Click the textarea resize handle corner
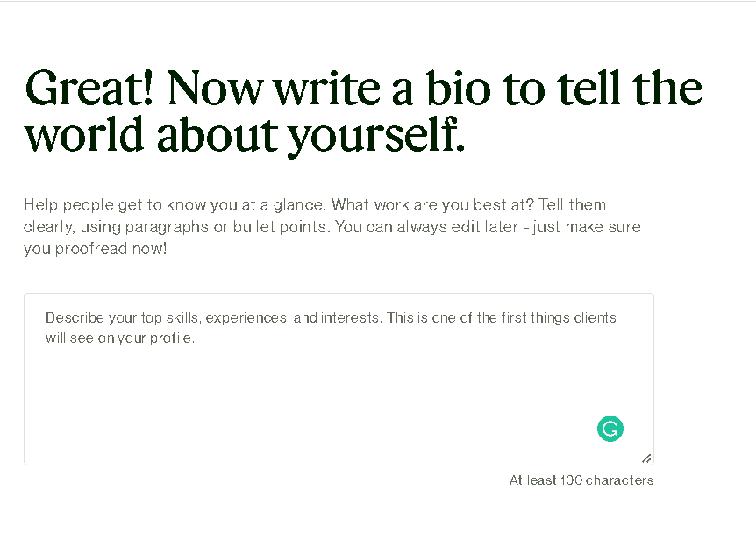756x540 pixels. 646,458
